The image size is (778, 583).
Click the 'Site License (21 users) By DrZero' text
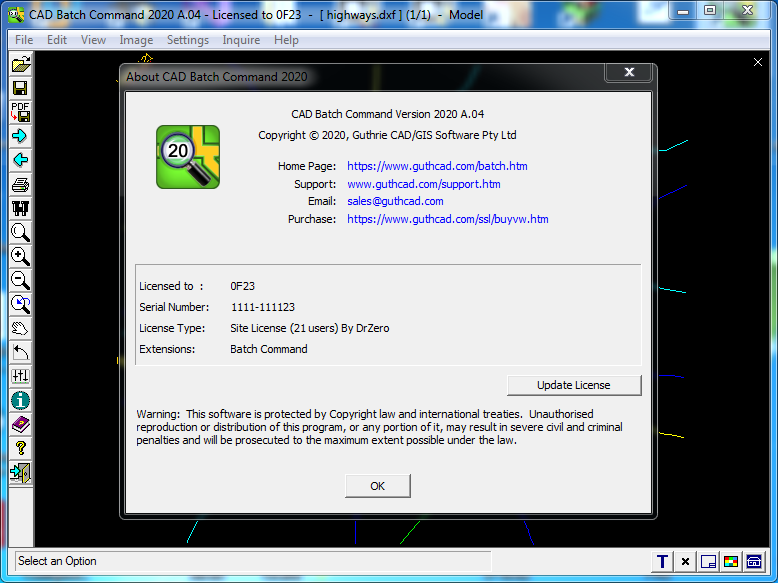[x=310, y=328]
